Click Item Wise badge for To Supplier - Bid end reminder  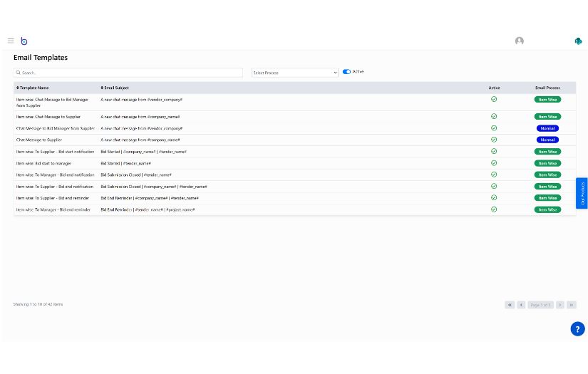[547, 198]
